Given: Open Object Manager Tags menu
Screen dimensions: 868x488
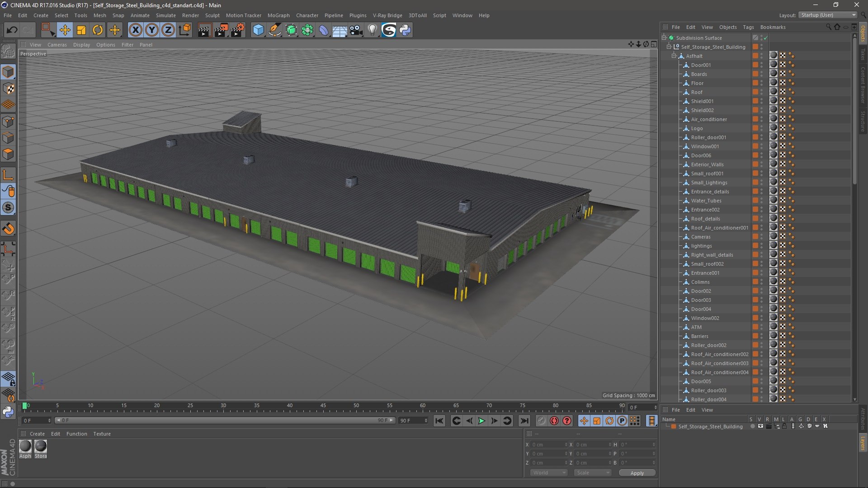Looking at the screenshot, I should [x=748, y=27].
